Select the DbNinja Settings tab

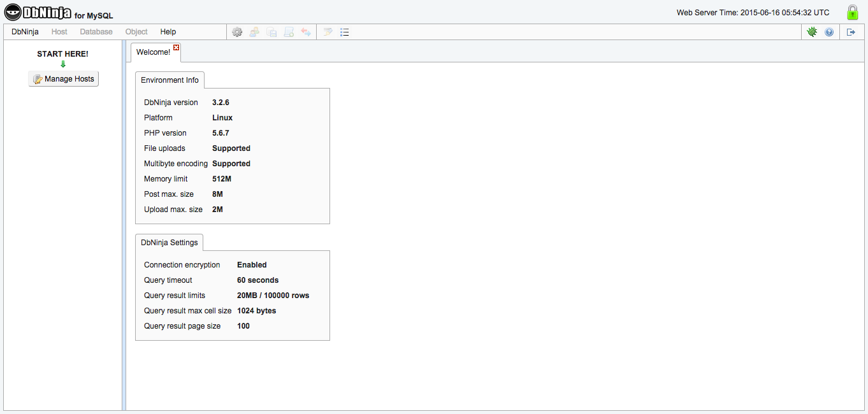click(169, 242)
